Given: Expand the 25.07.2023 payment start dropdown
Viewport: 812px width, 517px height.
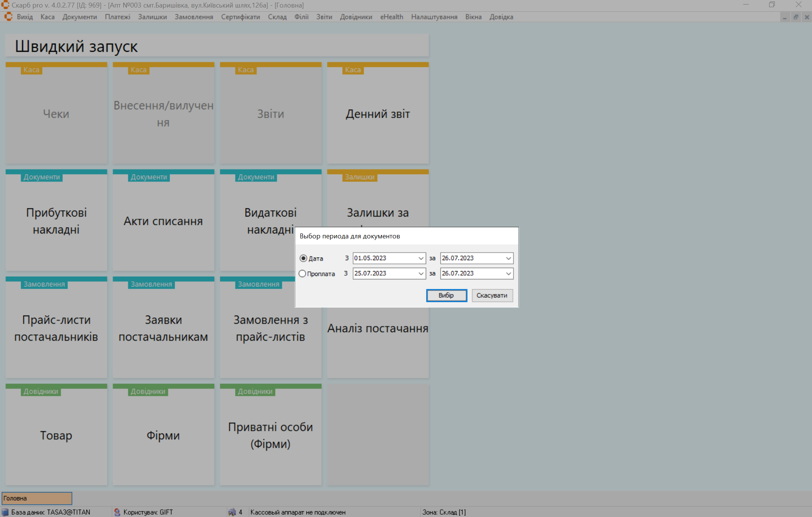Looking at the screenshot, I should coord(421,274).
